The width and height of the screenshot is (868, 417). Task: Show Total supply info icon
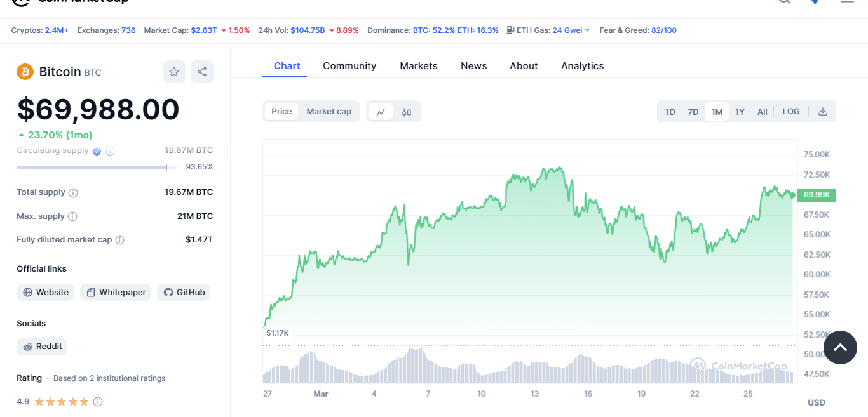[73, 192]
